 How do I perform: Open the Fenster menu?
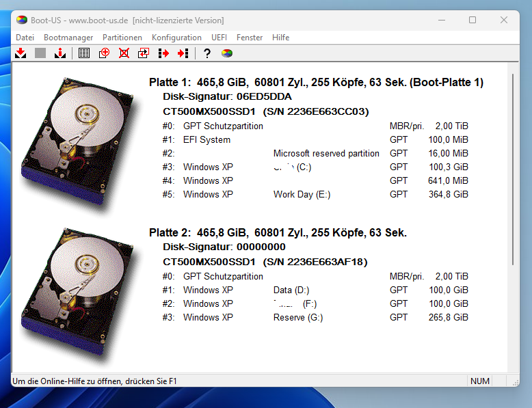pos(250,38)
